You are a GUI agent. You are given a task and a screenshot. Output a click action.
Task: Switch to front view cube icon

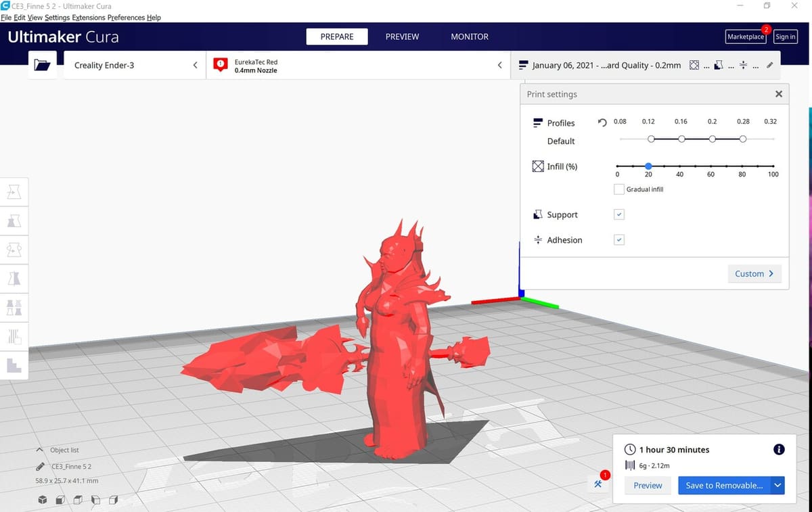click(x=60, y=501)
